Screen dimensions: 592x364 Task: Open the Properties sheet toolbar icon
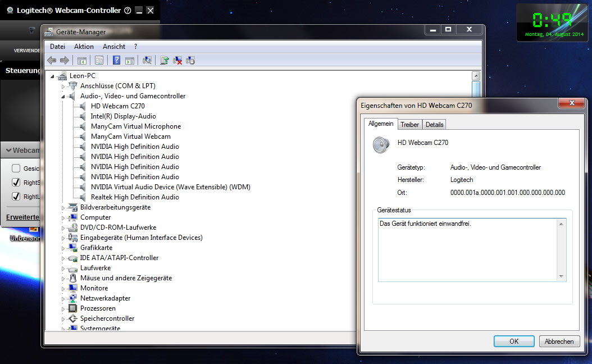tap(99, 61)
